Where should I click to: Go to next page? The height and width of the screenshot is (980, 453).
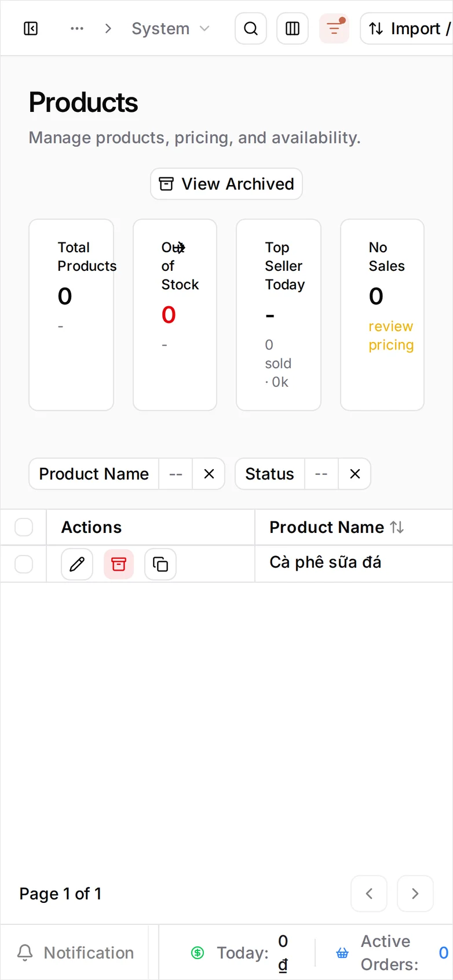tap(415, 894)
